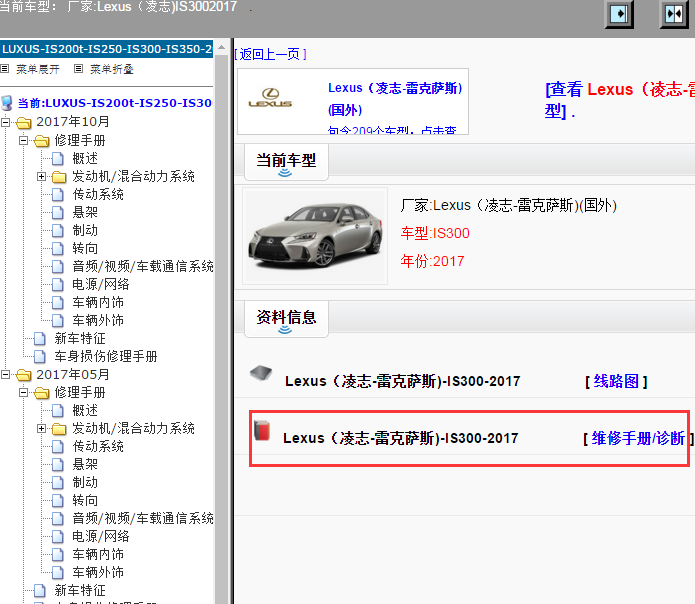Image resolution: width=695 pixels, height=604 pixels.
Task: Click the red book icon for 维修手册 row
Action: 262,430
